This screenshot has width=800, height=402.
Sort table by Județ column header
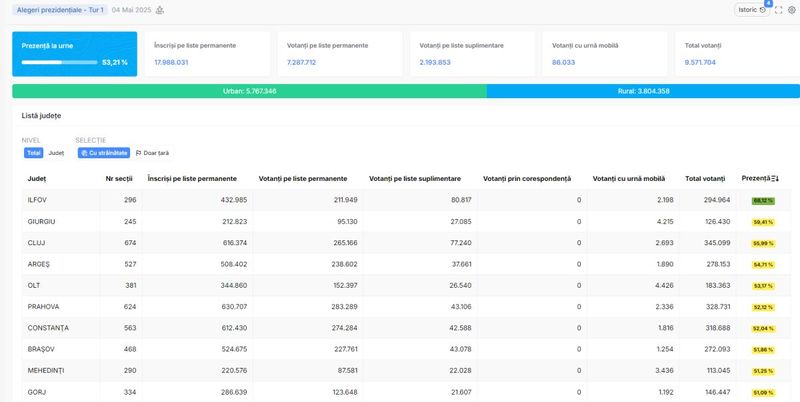pos(37,178)
